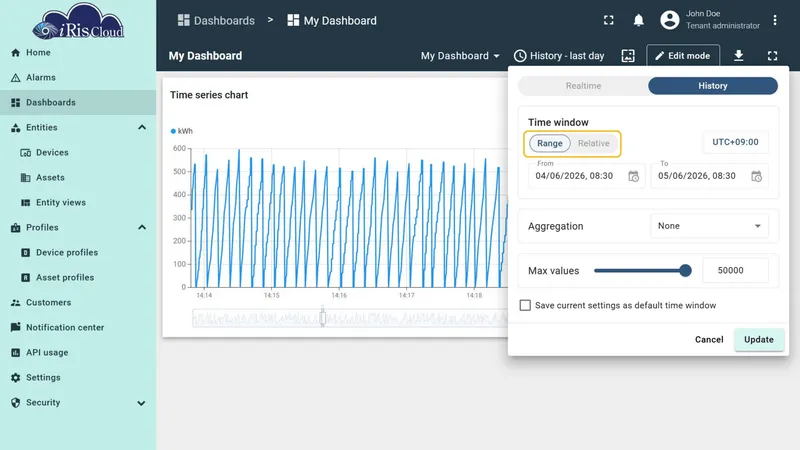The height and width of the screenshot is (450, 800).
Task: Click the John Doe user avatar
Action: 669,20
